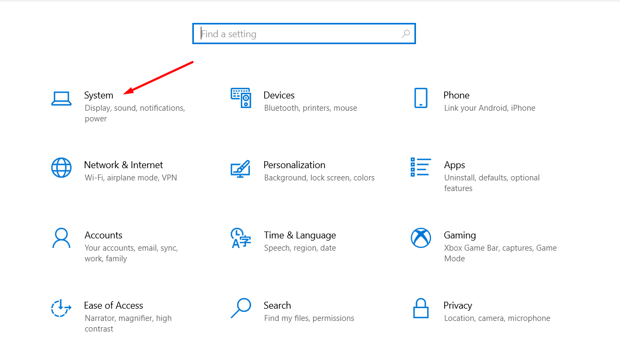This screenshot has height=364, width=620.
Task: Open the Apps list icon
Action: point(420,167)
